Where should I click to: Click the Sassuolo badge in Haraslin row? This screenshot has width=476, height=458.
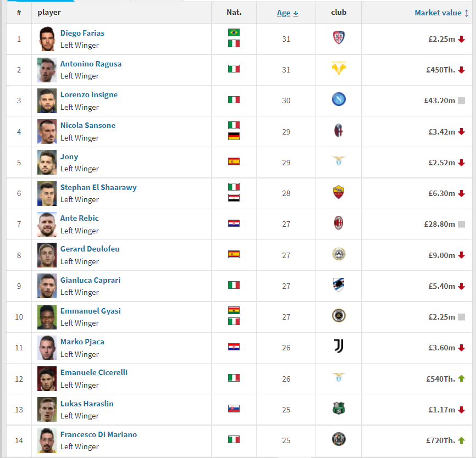pyautogui.click(x=339, y=408)
